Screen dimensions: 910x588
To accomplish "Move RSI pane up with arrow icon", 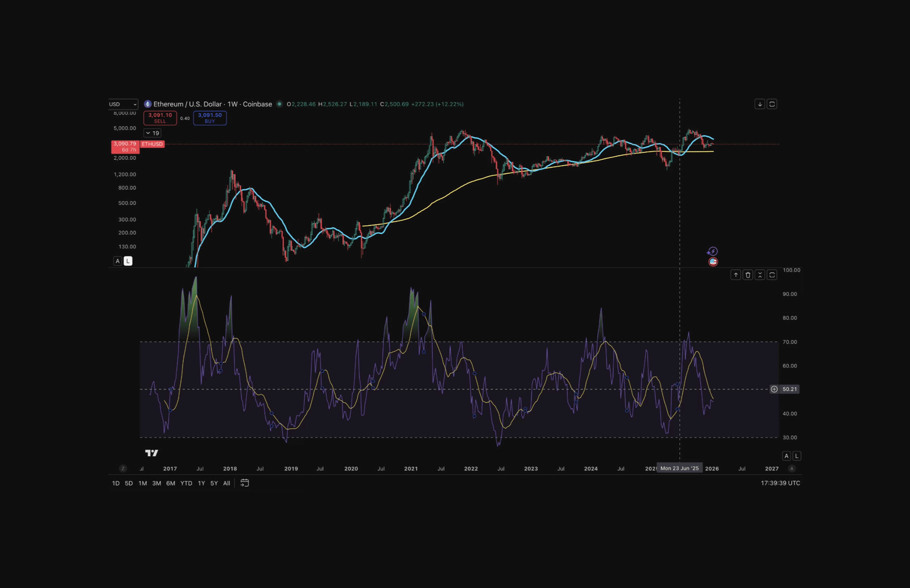I will tap(736, 275).
